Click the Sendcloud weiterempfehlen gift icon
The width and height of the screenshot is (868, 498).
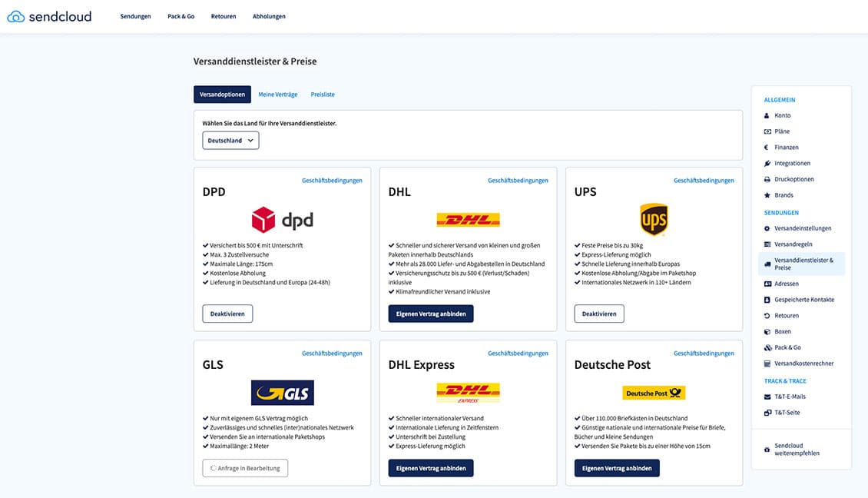pyautogui.click(x=767, y=450)
